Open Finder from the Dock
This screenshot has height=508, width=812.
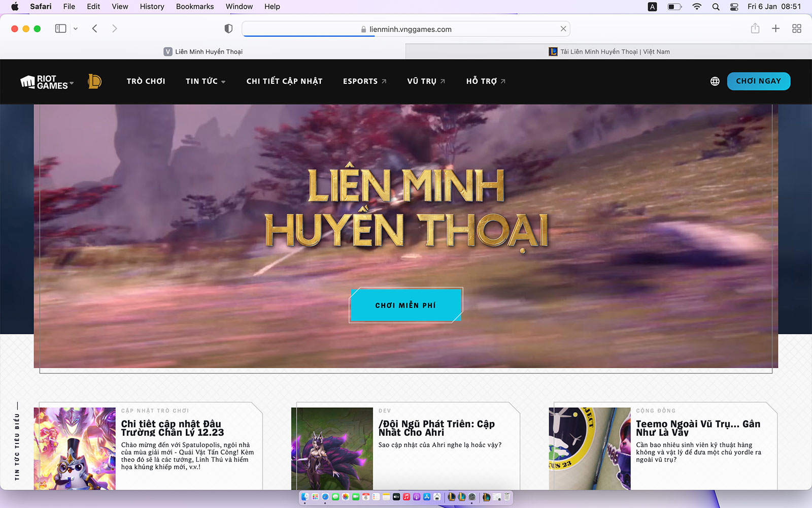tap(305, 497)
